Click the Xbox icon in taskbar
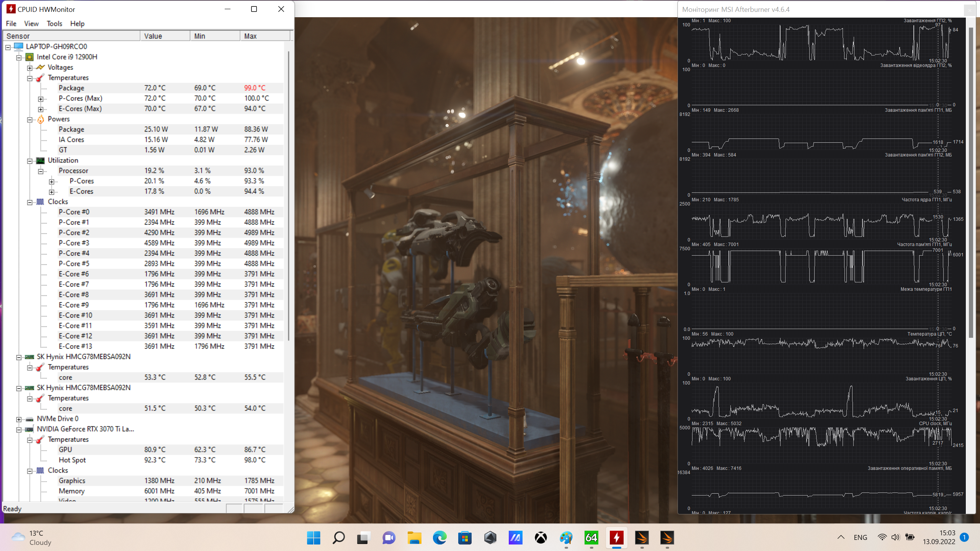Viewport: 980px width, 551px height. [541, 538]
